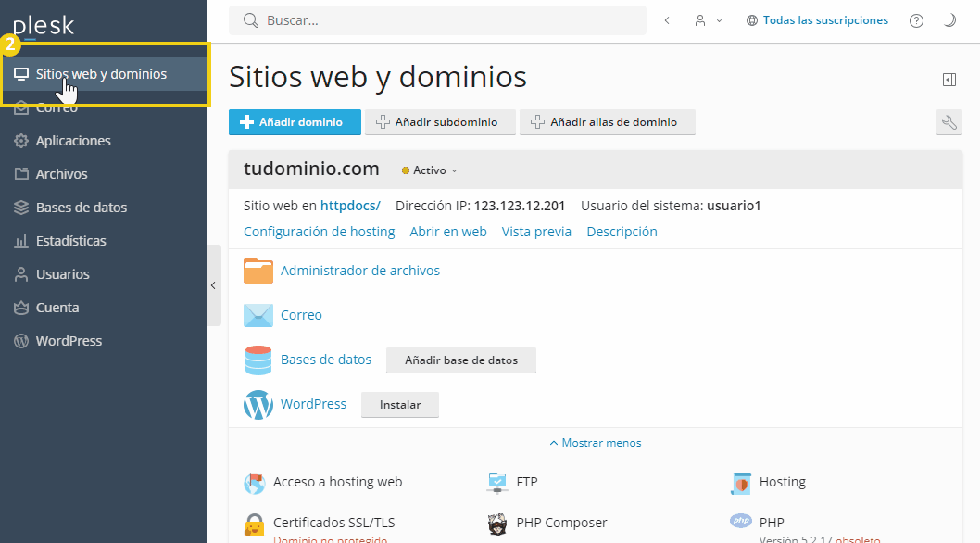This screenshot has height=543, width=980.
Task: Click the Cuenta crown icon in sidebar
Action: 21,308
